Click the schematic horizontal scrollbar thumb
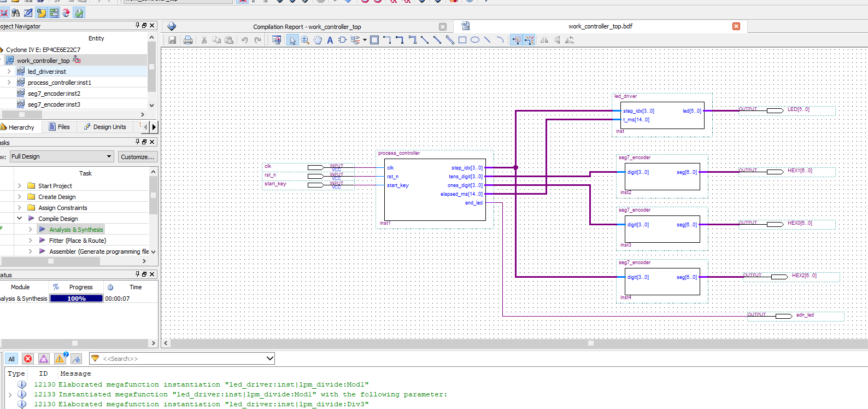Screen dimensions: 868x409 (x=590, y=343)
